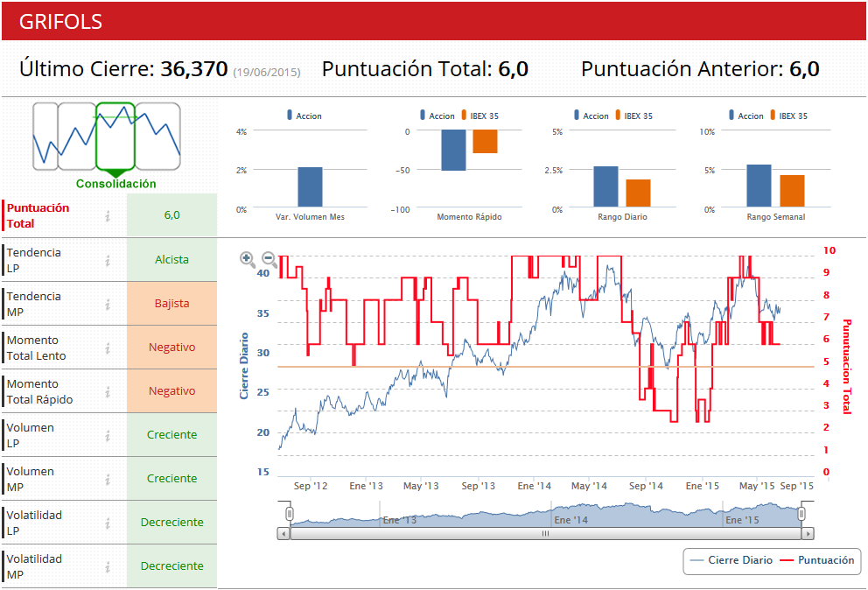Screen dimensions: 868x590
Task: Click Decreciente value for Volatilidad MP
Action: [x=171, y=565]
